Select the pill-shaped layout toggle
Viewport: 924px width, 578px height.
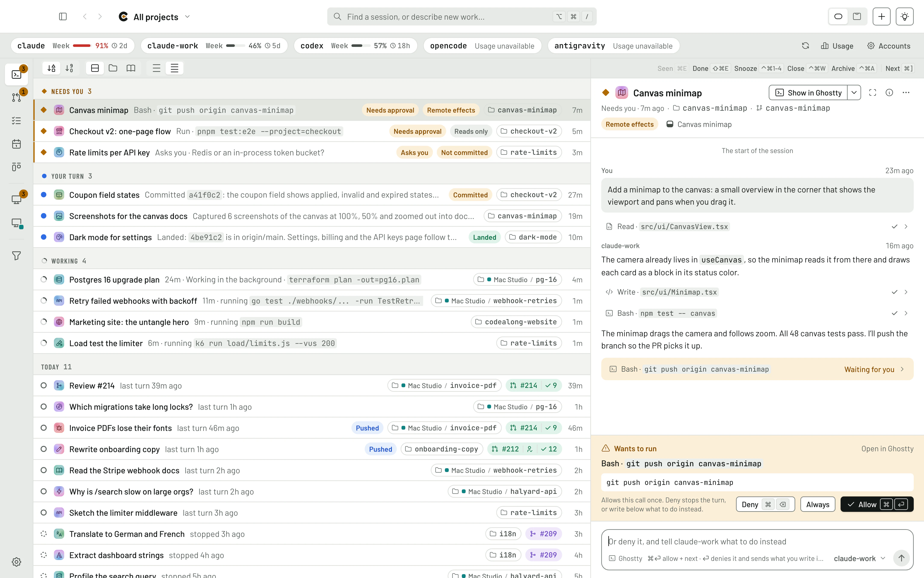tap(838, 16)
